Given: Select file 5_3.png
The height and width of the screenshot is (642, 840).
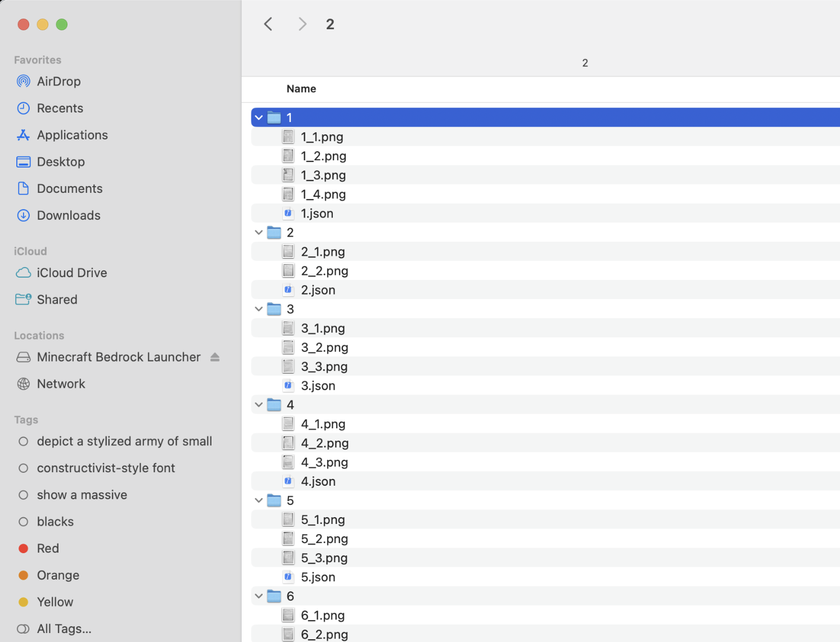Looking at the screenshot, I should (x=545, y=558).
